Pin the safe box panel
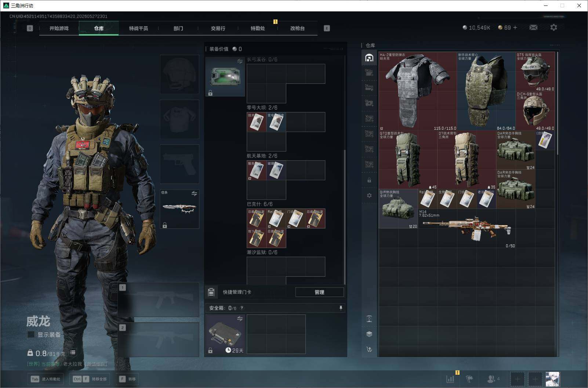This screenshot has width=588, height=388. coord(341,308)
